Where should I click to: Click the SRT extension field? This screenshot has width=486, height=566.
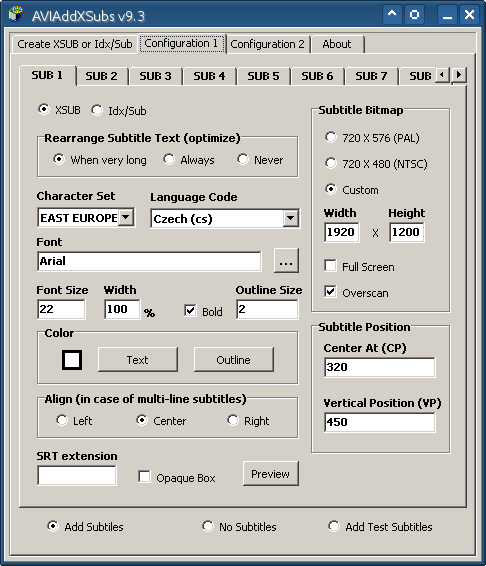[77, 475]
